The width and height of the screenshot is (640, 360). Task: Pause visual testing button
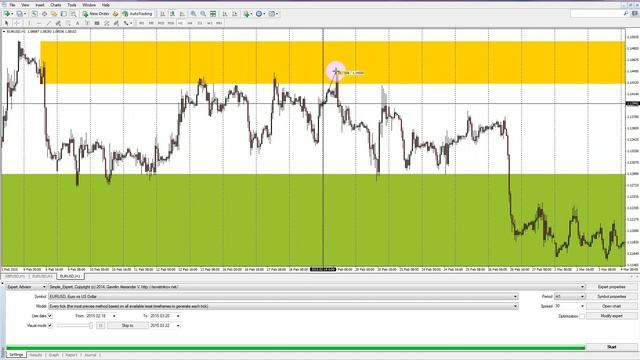(100, 326)
